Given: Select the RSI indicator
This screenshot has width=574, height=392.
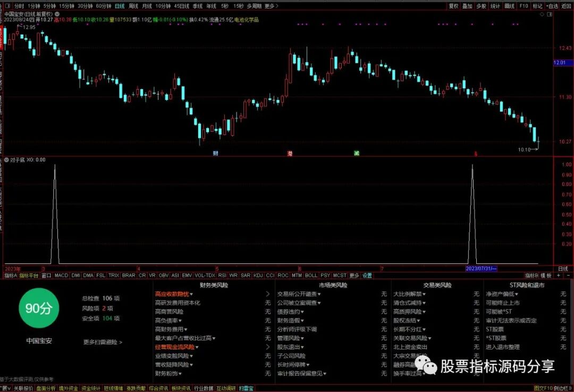Looking at the screenshot, I should click(222, 275).
